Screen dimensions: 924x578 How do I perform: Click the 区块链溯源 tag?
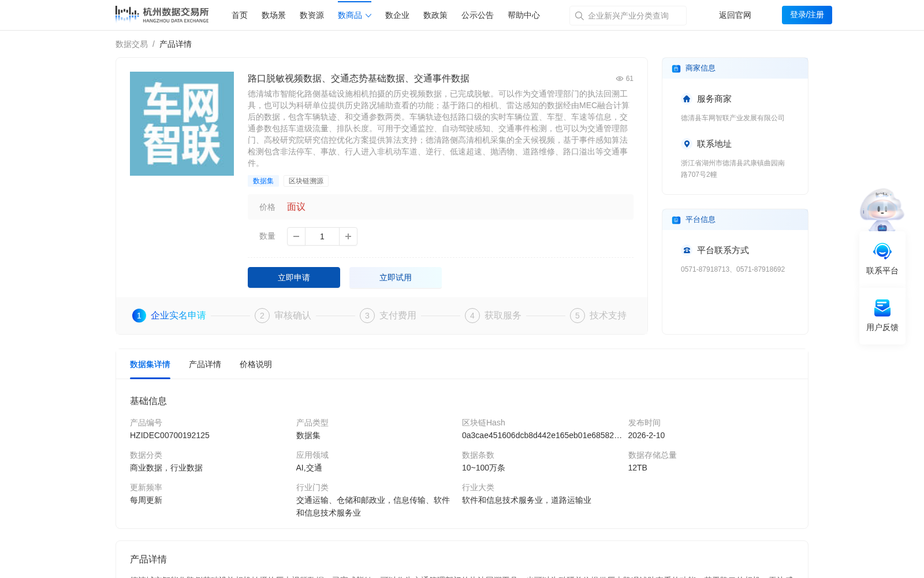(306, 181)
